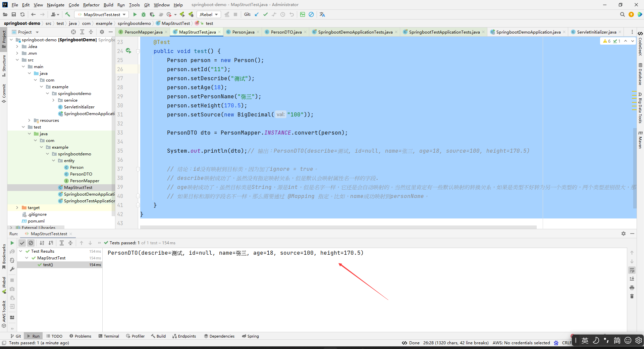Image resolution: width=644 pixels, height=349 pixels.
Task: Open Search Everywhere magnifier icon
Action: (623, 14)
